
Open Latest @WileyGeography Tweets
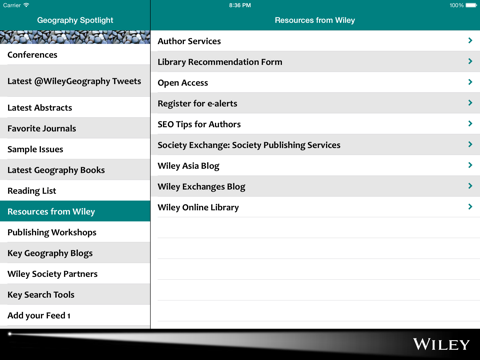(75, 81)
